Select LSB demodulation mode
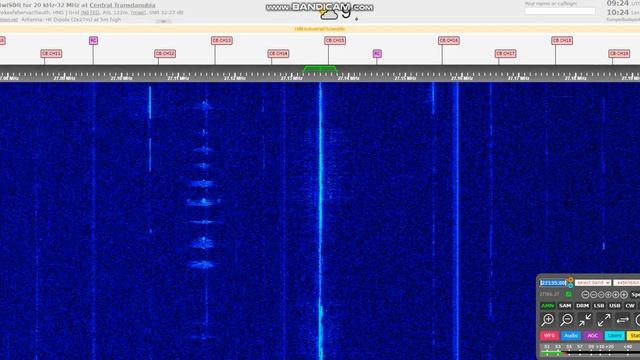Viewport: 640px width, 360px height. coord(599,306)
